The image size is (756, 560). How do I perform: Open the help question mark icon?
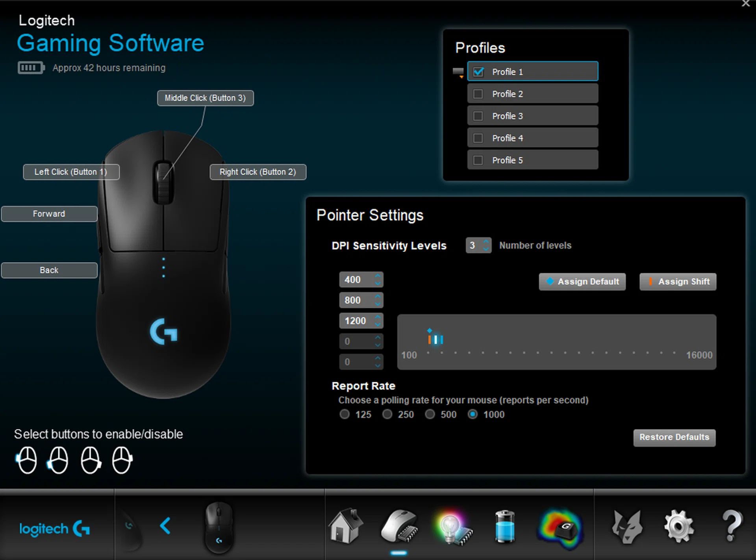coord(732,526)
